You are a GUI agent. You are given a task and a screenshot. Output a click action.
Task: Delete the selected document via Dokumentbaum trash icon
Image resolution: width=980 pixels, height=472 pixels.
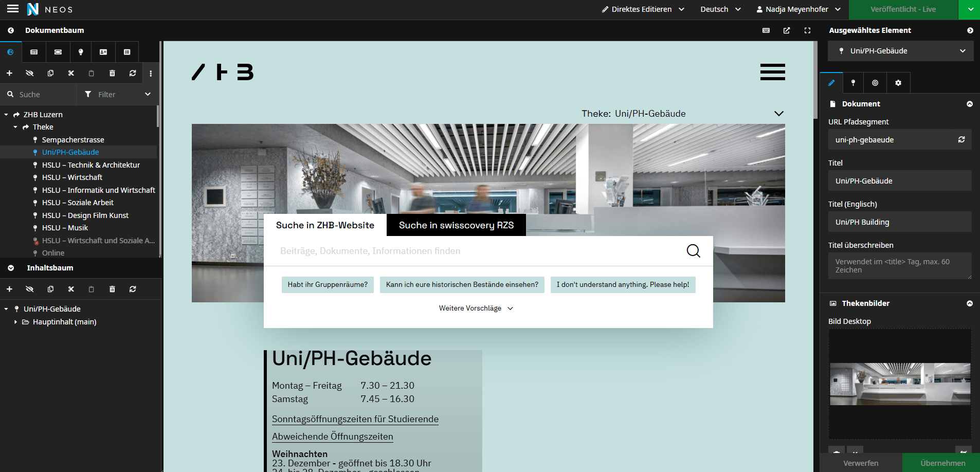tap(112, 73)
